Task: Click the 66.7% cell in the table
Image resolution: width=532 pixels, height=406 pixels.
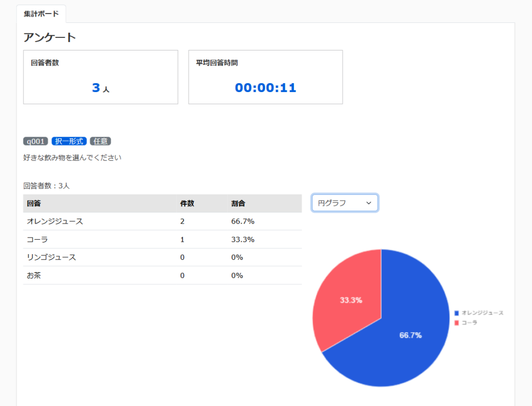Action: pos(243,221)
